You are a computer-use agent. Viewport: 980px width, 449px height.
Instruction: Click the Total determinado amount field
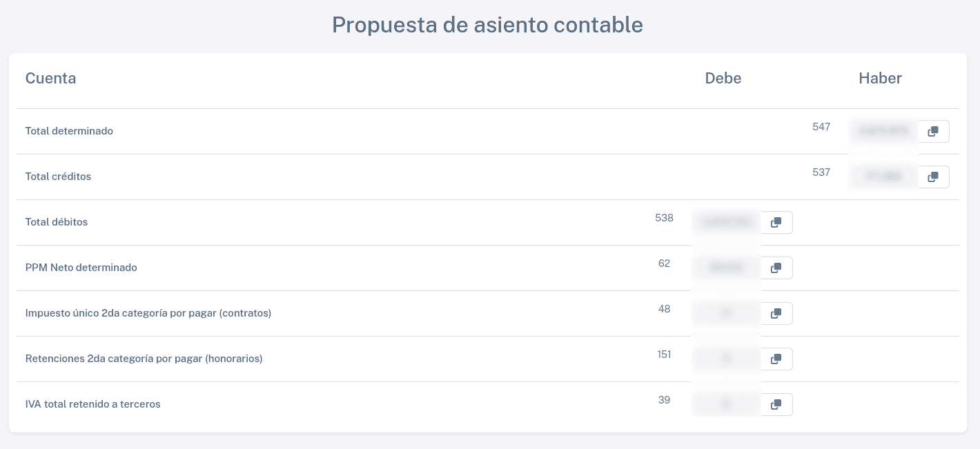coord(883,131)
